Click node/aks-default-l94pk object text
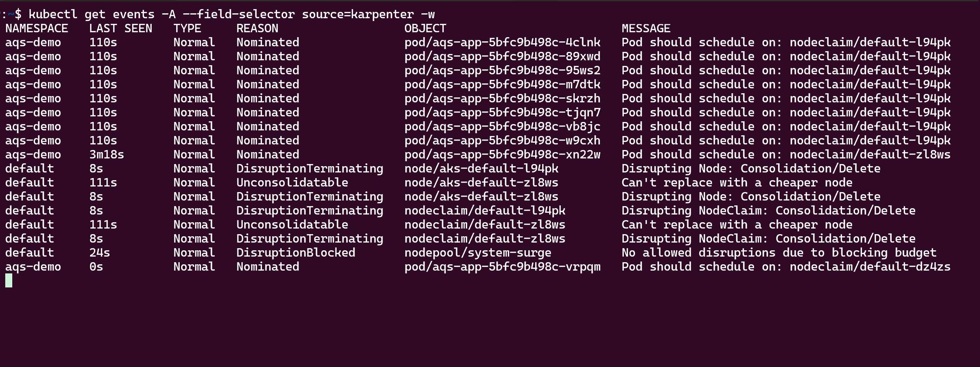980x367 pixels. pos(481,169)
